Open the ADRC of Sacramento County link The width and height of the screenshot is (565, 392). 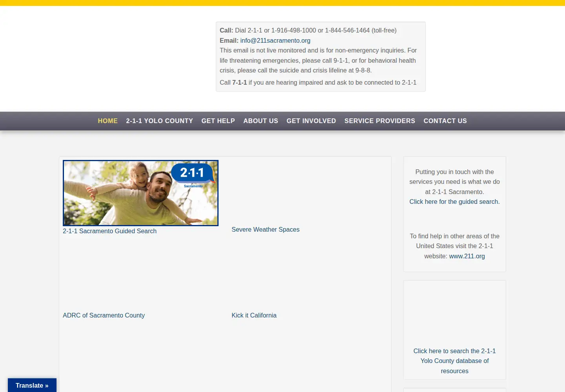pos(104,316)
